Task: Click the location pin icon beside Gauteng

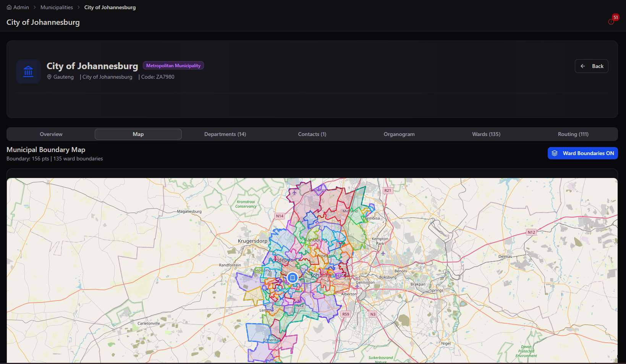Action: pos(49,77)
